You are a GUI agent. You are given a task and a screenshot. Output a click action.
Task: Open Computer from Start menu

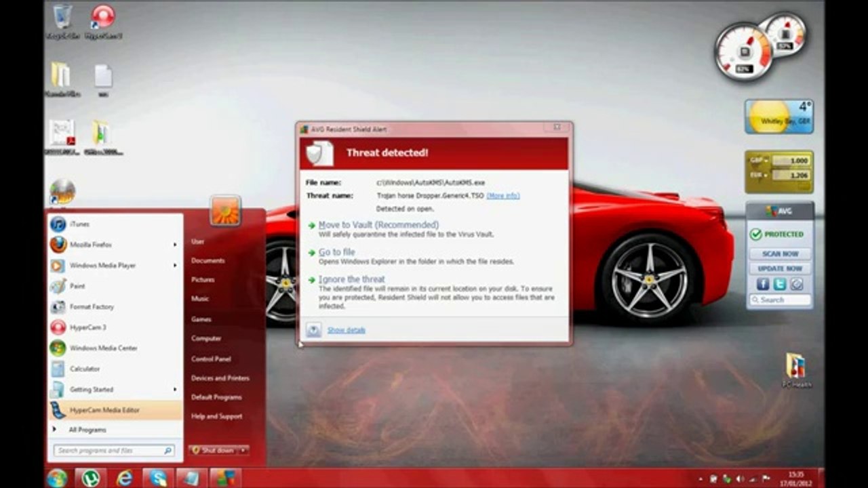click(205, 339)
